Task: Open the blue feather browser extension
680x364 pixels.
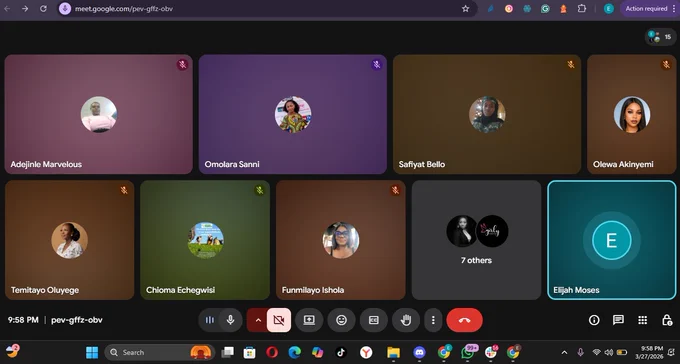Action: (x=490, y=8)
